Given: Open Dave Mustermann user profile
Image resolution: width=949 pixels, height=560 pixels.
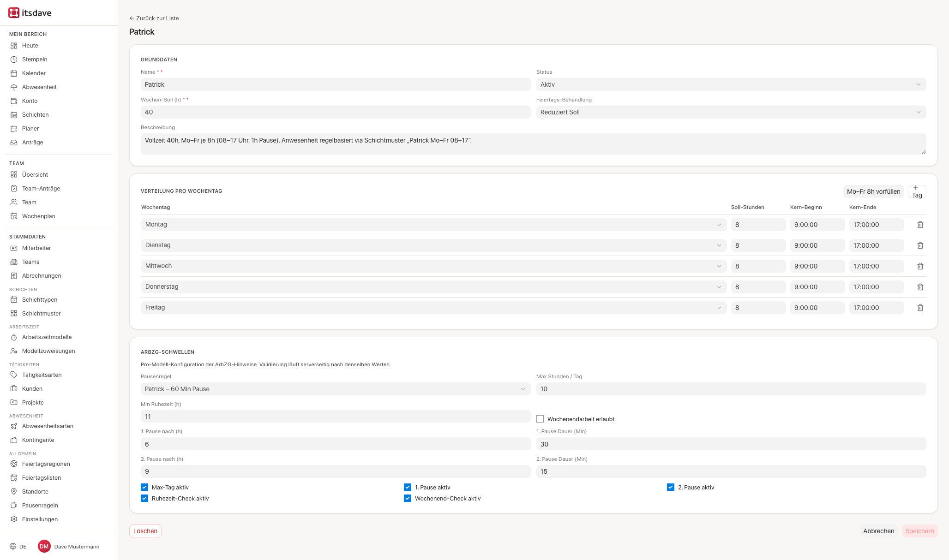Looking at the screenshot, I should pyautogui.click(x=69, y=547).
